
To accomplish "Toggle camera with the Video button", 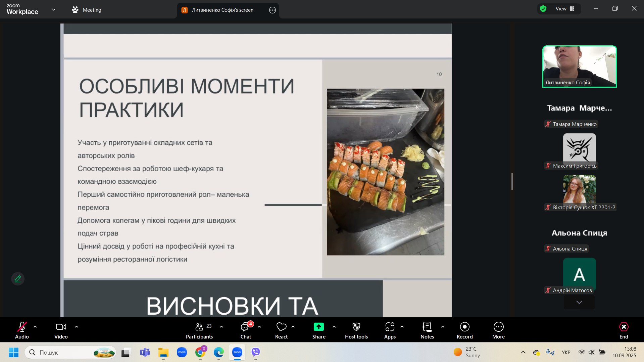I will click(61, 330).
